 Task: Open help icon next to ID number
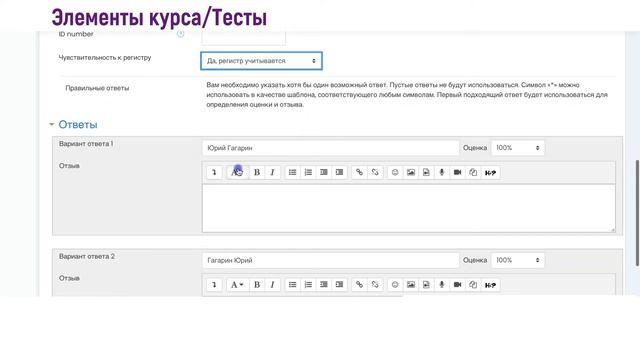coord(180,34)
